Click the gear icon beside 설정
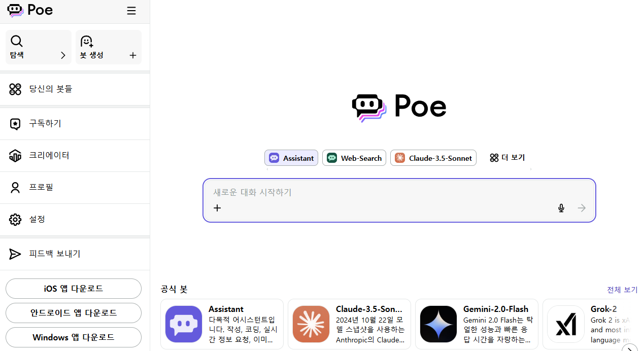Viewport: 644px width, 351px height. (15, 220)
